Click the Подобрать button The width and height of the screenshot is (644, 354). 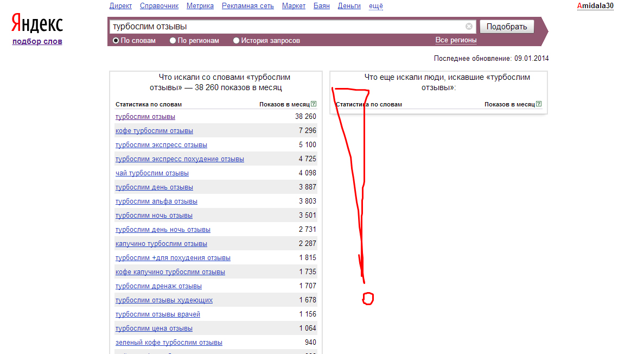tap(507, 27)
